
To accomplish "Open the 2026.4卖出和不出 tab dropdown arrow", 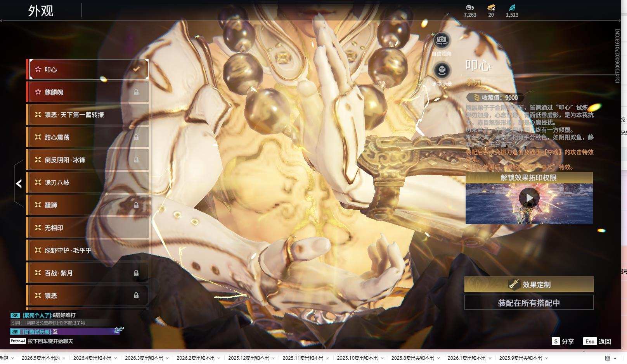I will pyautogui.click(x=116, y=358).
